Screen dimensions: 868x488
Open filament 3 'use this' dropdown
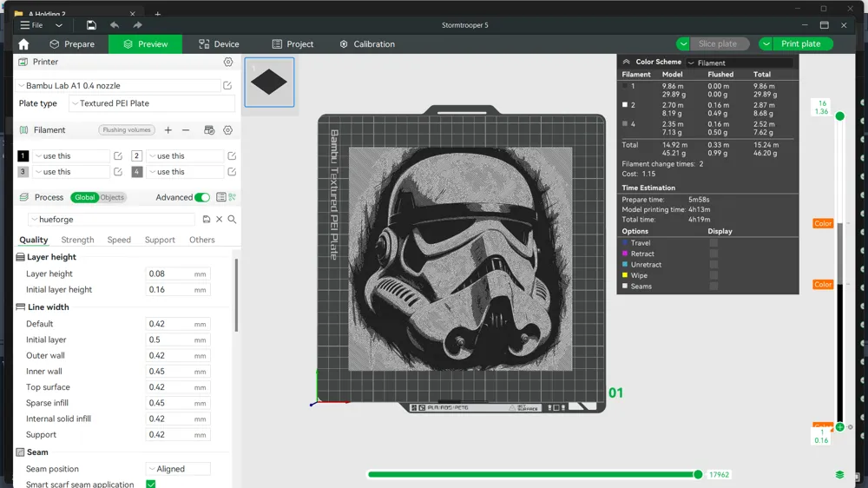(71, 172)
